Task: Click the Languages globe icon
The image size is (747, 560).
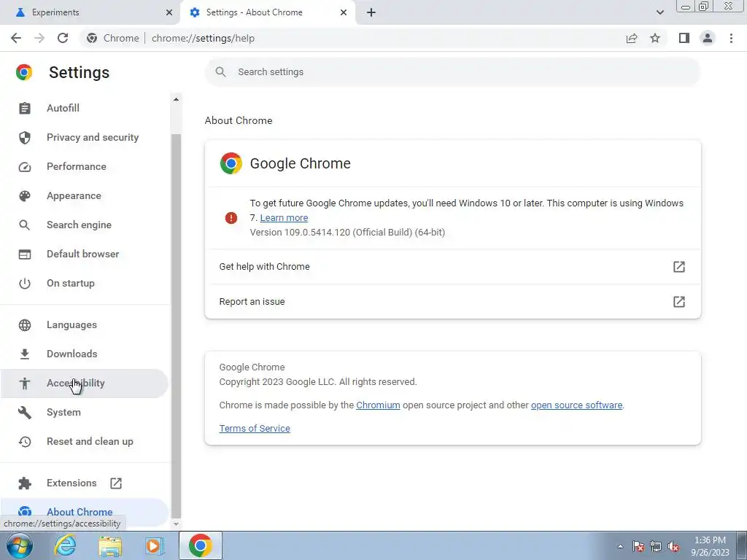Action: [x=25, y=324]
